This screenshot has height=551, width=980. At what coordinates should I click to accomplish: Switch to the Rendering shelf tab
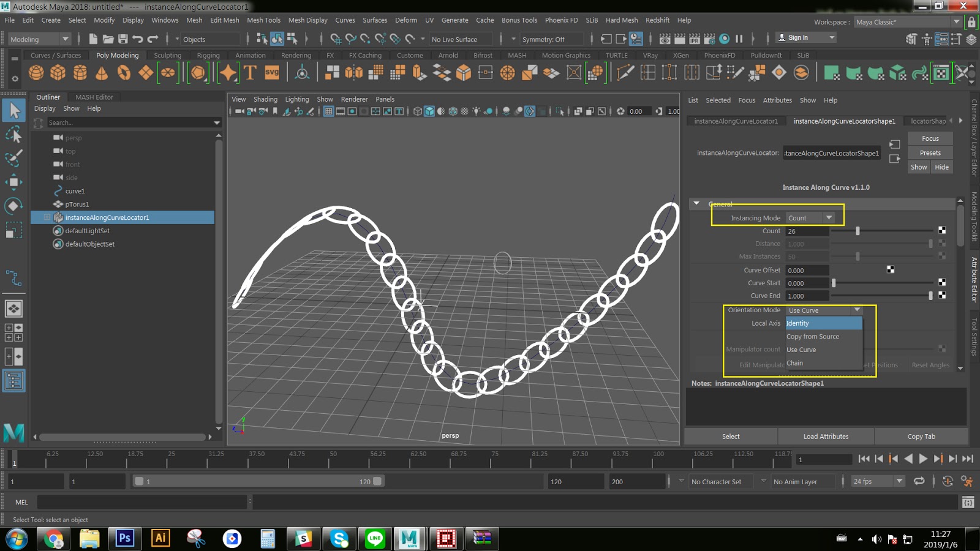296,55
